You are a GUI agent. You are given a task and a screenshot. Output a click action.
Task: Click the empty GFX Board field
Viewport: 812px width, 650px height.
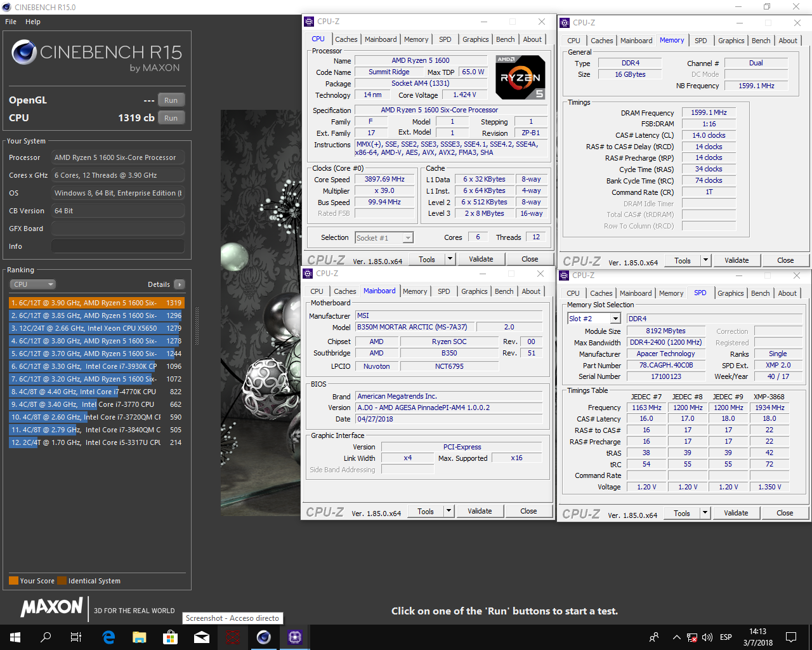tap(118, 229)
